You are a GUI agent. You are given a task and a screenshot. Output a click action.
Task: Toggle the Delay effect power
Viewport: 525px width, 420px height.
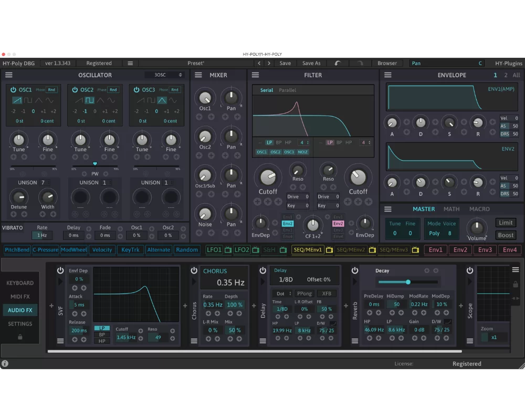(263, 270)
